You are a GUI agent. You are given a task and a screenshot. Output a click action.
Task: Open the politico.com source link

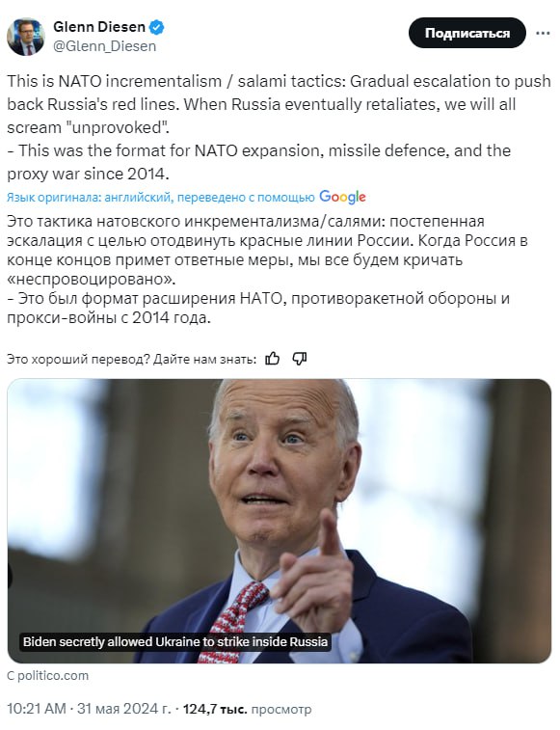(x=47, y=676)
